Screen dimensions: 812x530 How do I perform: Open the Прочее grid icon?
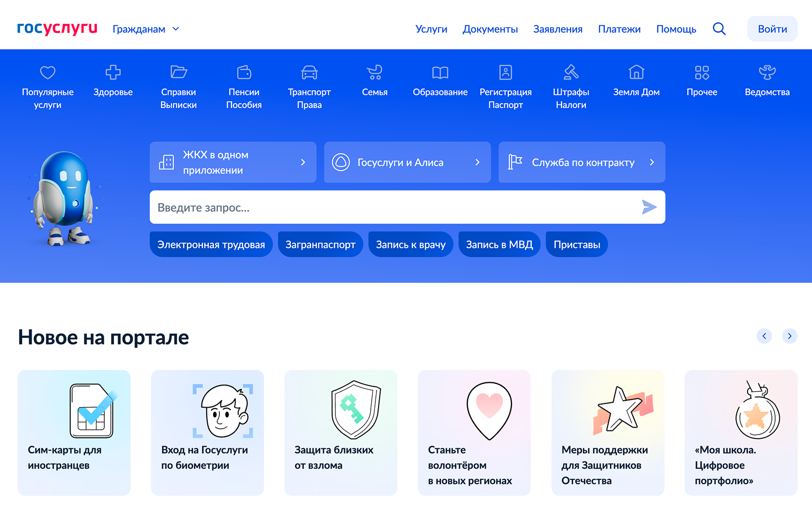point(702,72)
